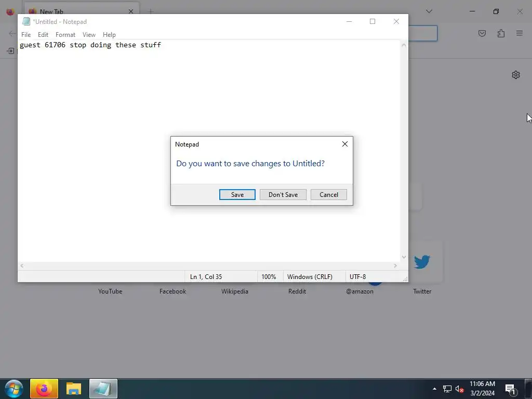Viewport: 532px width, 399px height.
Task: Open the Notepad Edit menu
Action: [43, 35]
